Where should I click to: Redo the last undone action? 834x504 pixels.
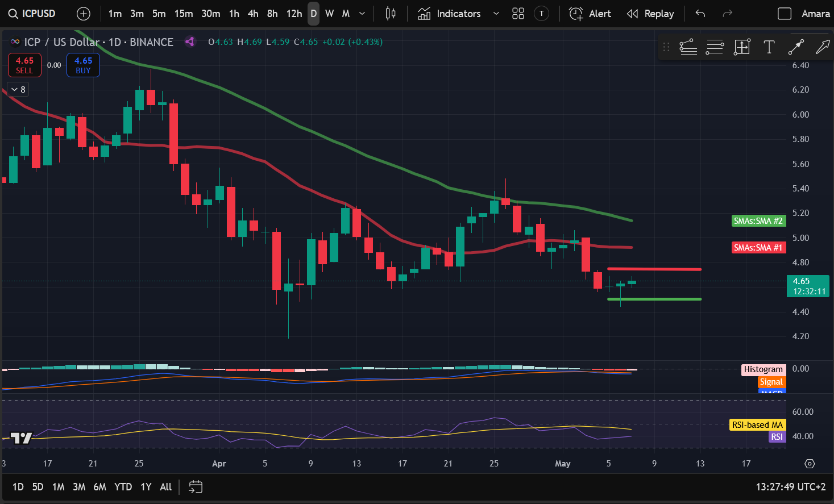pos(727,14)
